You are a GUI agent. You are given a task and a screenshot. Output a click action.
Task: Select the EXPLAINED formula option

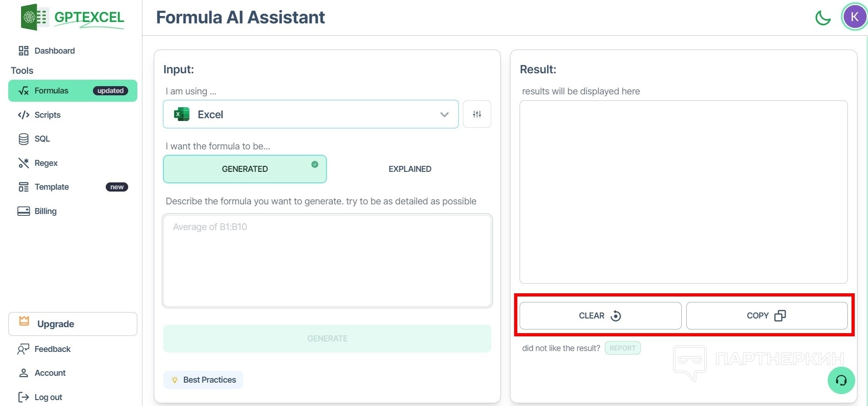click(410, 169)
